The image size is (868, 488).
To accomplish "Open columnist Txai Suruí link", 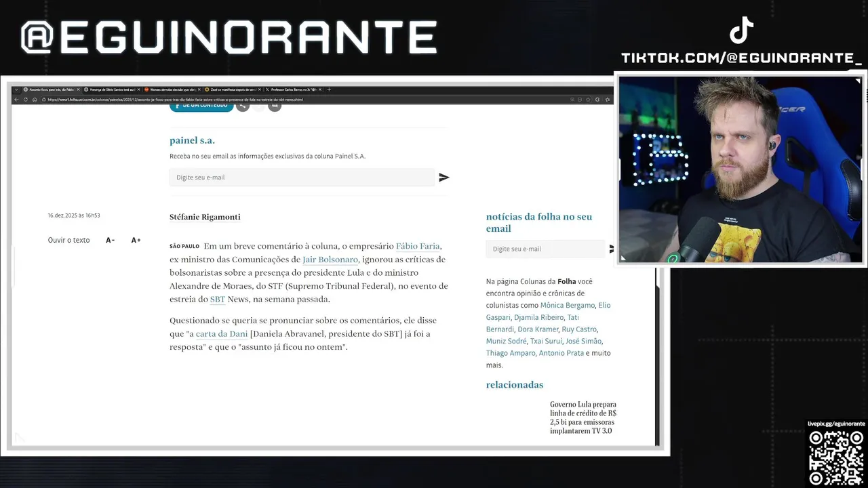I will [x=547, y=341].
